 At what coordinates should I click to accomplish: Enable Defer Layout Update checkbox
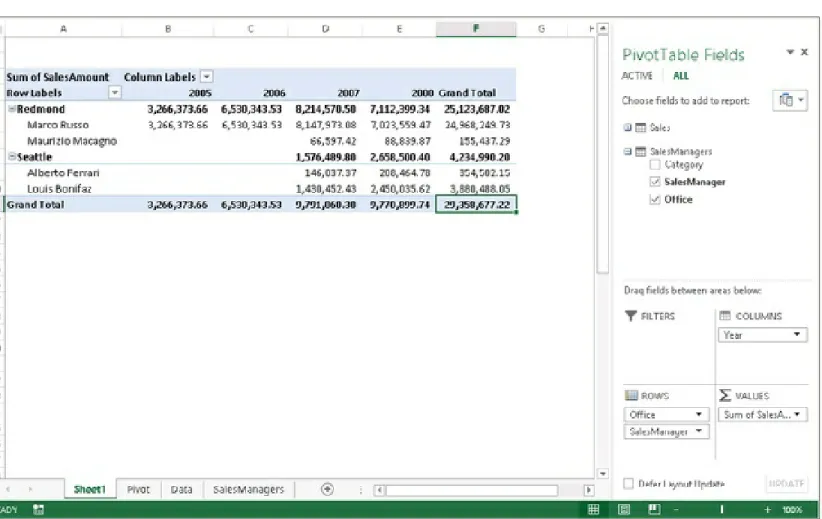(x=629, y=483)
